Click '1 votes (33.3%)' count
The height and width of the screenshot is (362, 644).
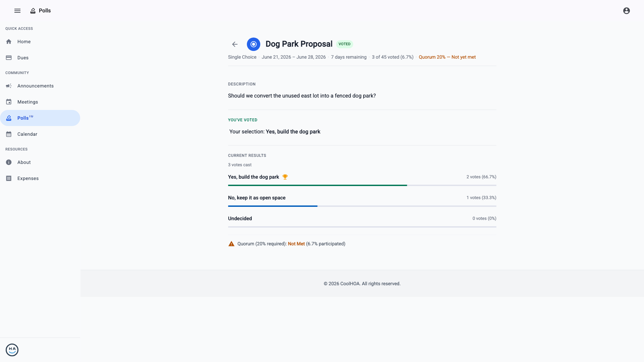coord(481,198)
